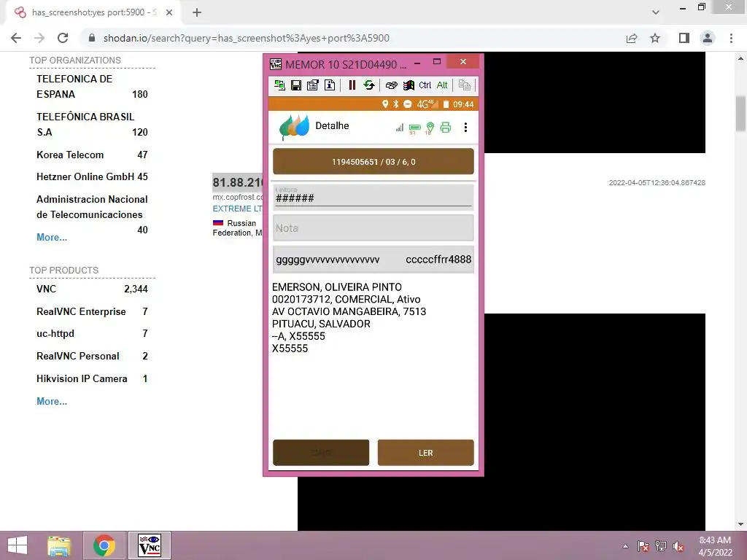
Task: Open More... under Top Organizations
Action: (x=52, y=237)
